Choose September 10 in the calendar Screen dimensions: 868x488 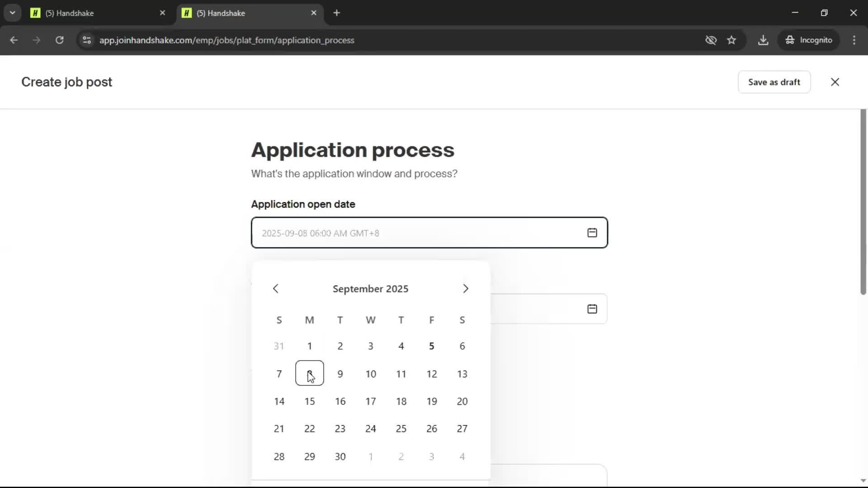pyautogui.click(x=371, y=374)
